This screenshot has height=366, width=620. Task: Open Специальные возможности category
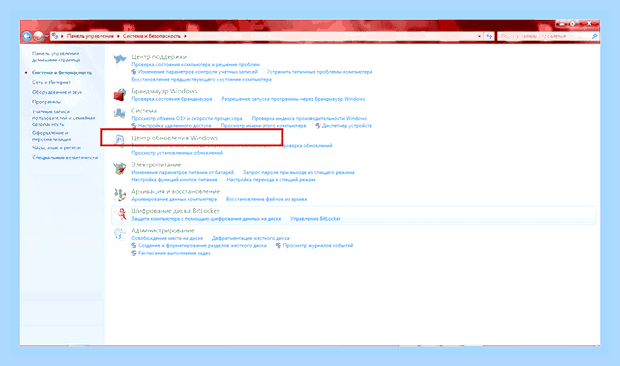pyautogui.click(x=65, y=157)
